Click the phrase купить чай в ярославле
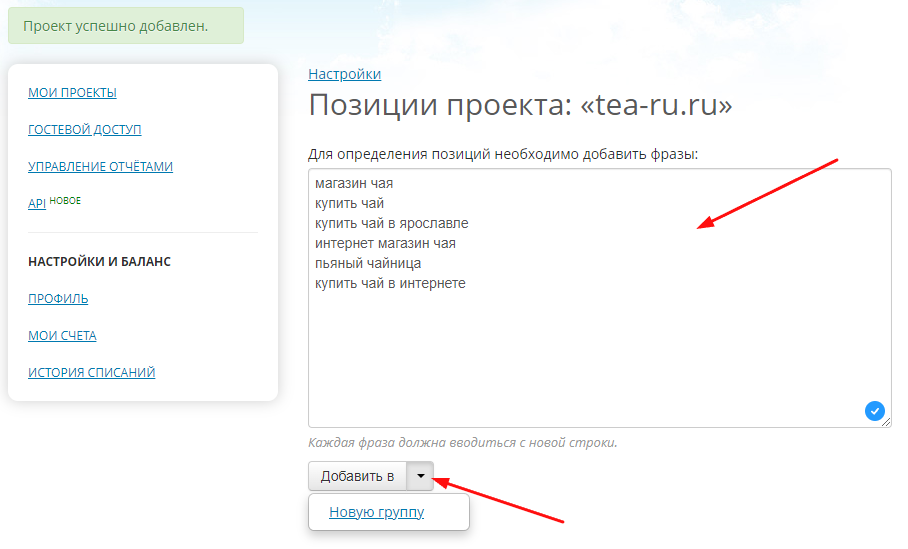 click(391, 224)
